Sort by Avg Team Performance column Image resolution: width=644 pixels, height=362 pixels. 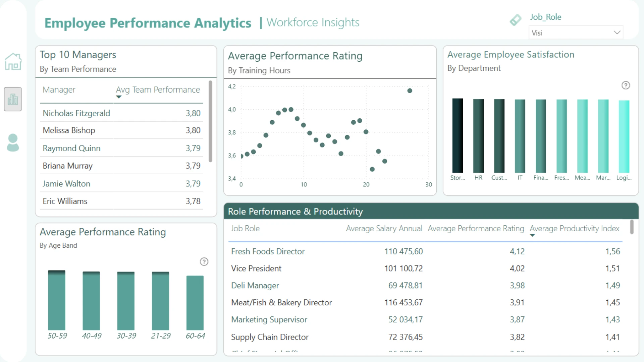point(158,90)
